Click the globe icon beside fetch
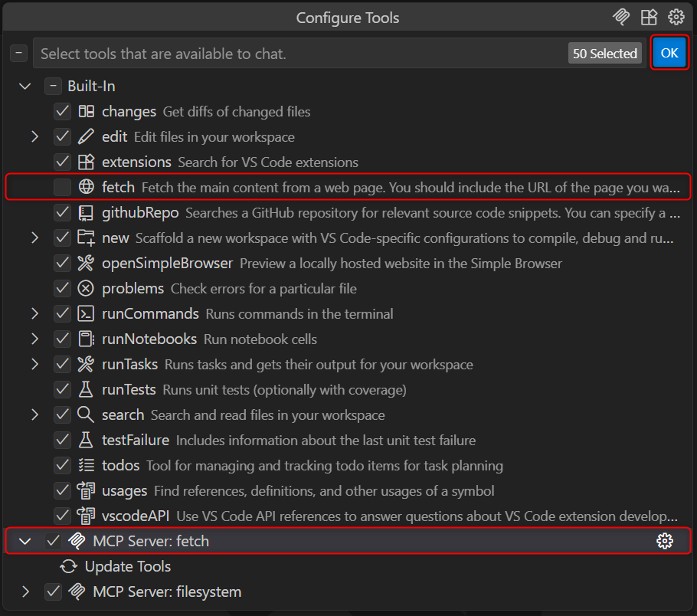The image size is (697, 616). 86,187
